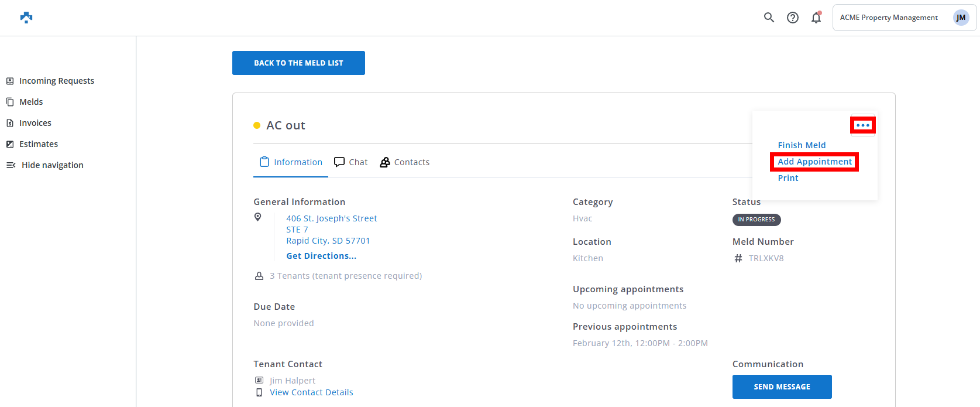
Task: Collapse sidebar with Hide navigation
Action: coord(52,165)
